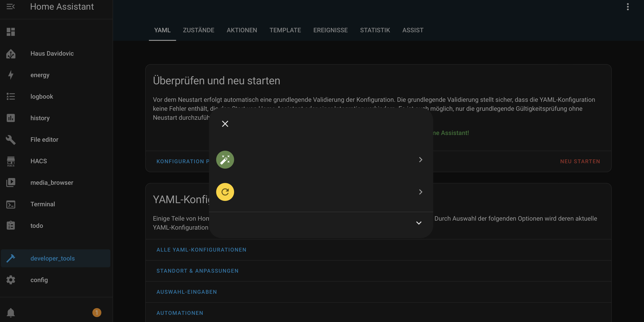Collapse the sidebar menu hamburger icon
644x322 pixels.
tap(11, 7)
